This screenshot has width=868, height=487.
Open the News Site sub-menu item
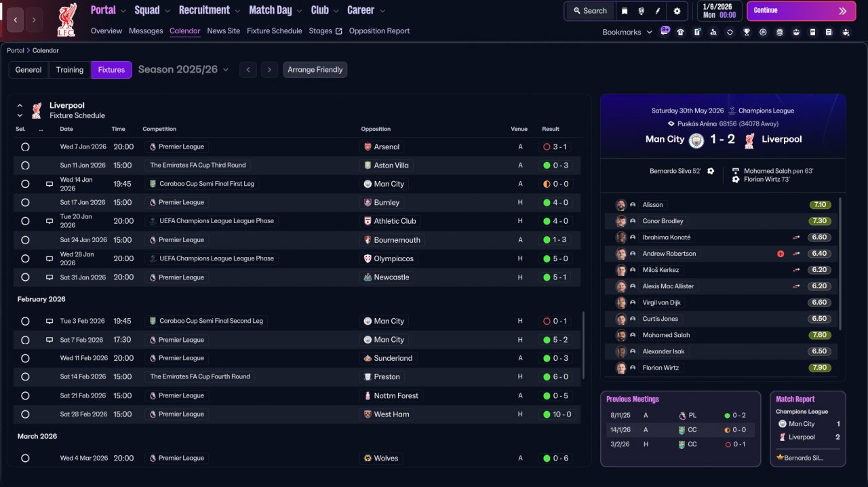(224, 31)
